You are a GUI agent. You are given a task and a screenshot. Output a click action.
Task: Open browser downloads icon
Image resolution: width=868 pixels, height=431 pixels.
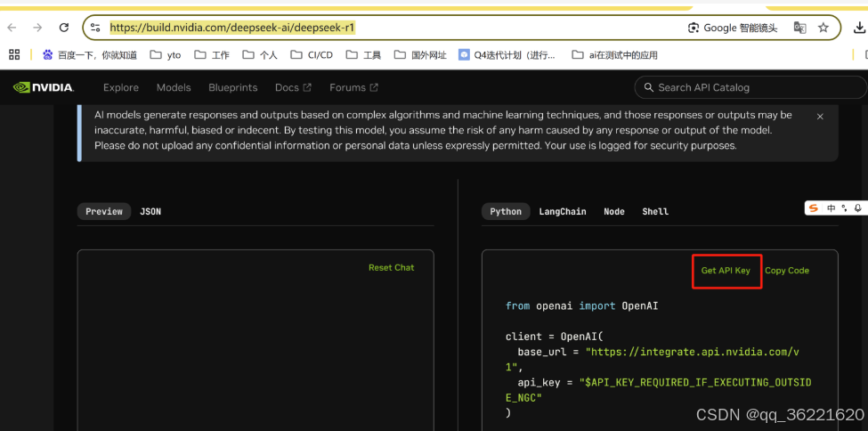pyautogui.click(x=860, y=28)
